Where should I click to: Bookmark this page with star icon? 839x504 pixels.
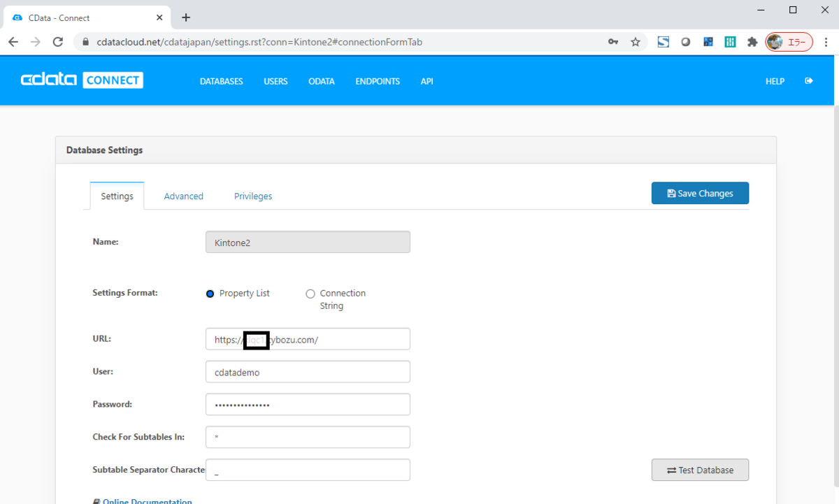point(636,42)
